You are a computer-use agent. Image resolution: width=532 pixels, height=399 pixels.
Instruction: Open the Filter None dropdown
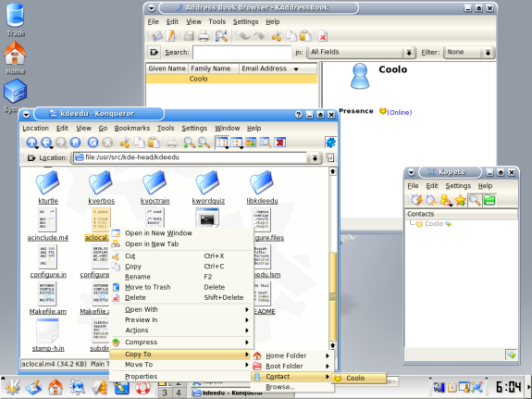469,52
